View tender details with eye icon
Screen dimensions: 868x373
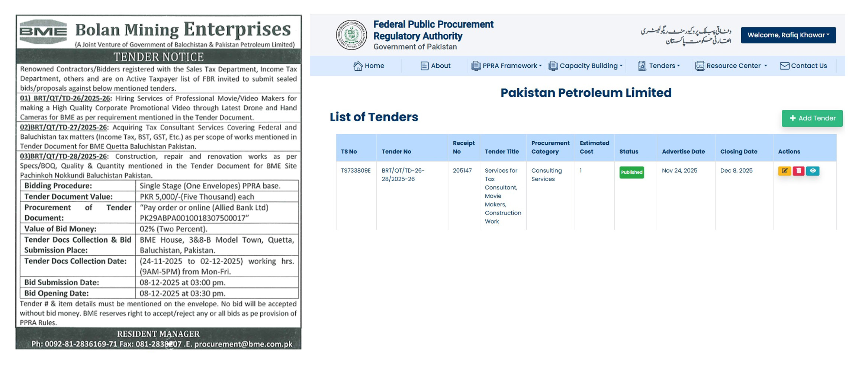[x=813, y=171]
